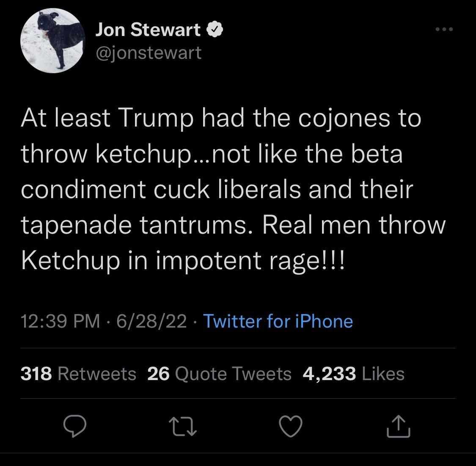Open the tweet options via the three-dot icon
Viewport: 476px width, 466px height.
[443, 29]
